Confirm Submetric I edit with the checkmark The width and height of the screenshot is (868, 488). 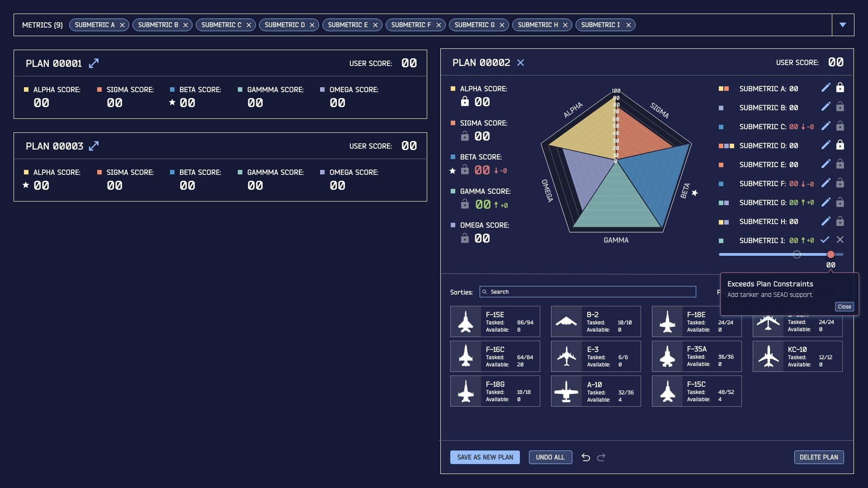[x=825, y=239]
